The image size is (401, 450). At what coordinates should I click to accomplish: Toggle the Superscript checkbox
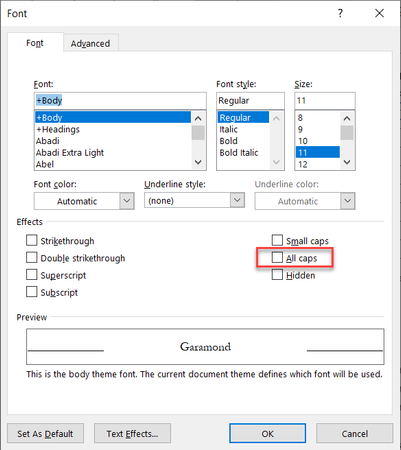point(32,275)
